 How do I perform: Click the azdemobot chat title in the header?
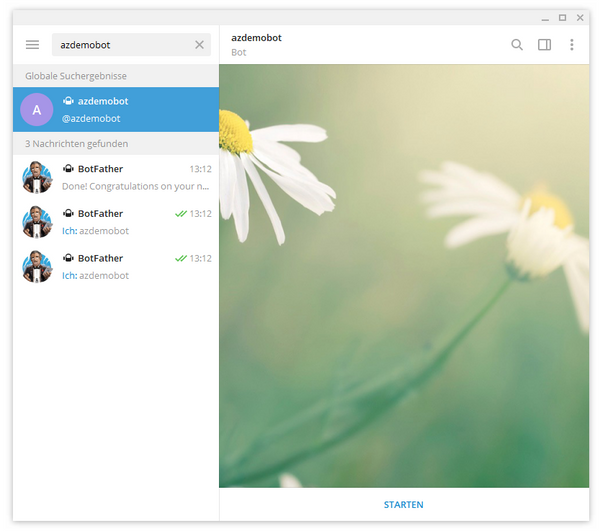click(x=256, y=38)
